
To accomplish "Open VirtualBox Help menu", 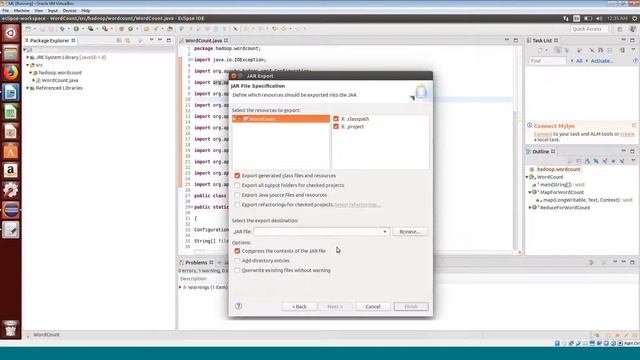I will pyautogui.click(x=86, y=11).
